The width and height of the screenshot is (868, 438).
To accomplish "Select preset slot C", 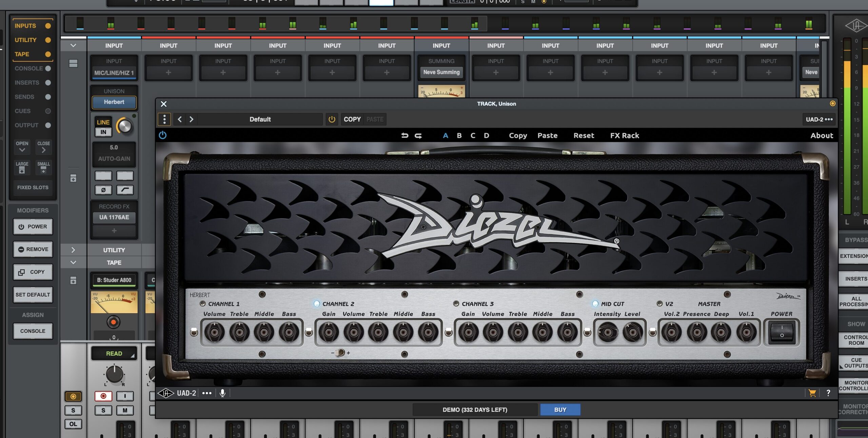I will (473, 135).
